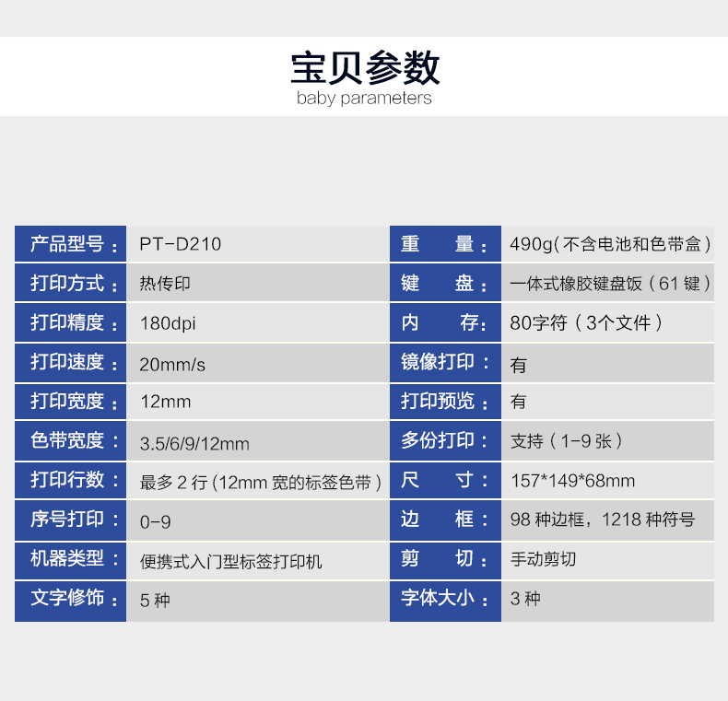Screen dimensions: 728x701
Task: Select the 最多 2 行 value text
Action: point(261,483)
